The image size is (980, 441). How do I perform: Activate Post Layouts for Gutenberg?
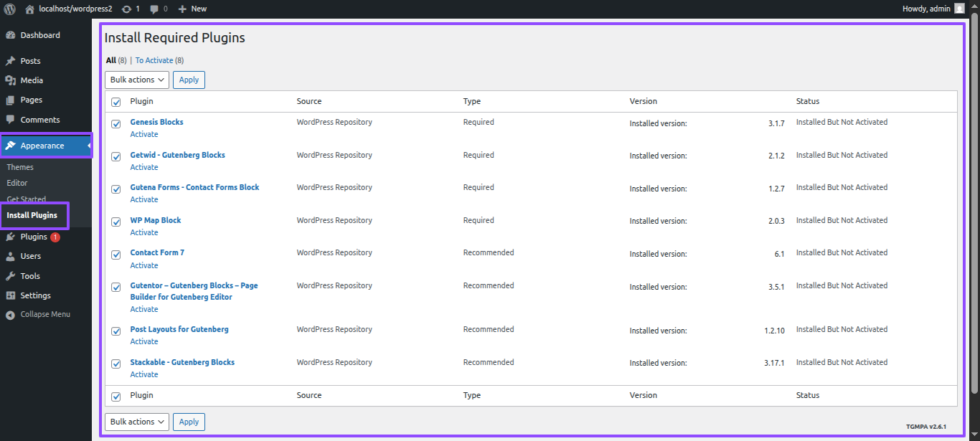144,341
